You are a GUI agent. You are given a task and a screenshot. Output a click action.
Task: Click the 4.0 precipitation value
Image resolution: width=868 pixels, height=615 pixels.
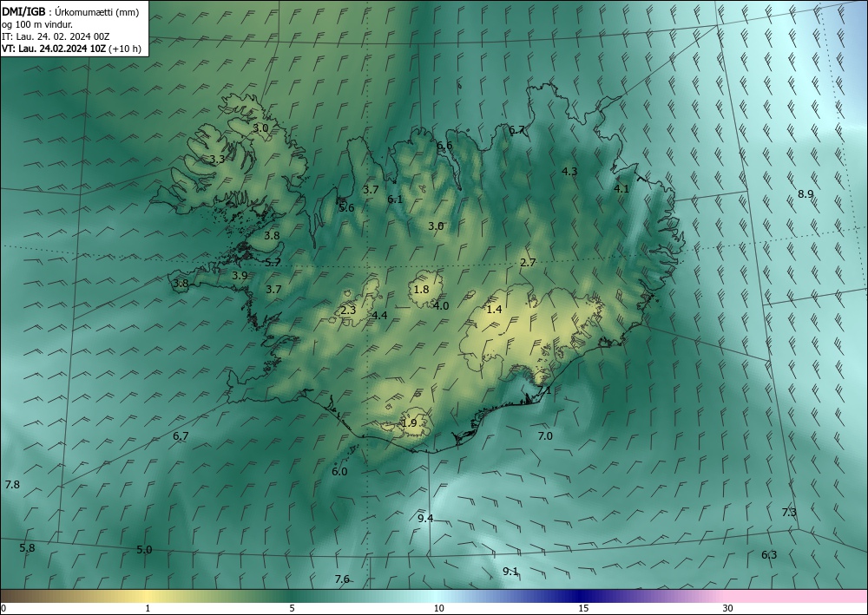pos(441,306)
